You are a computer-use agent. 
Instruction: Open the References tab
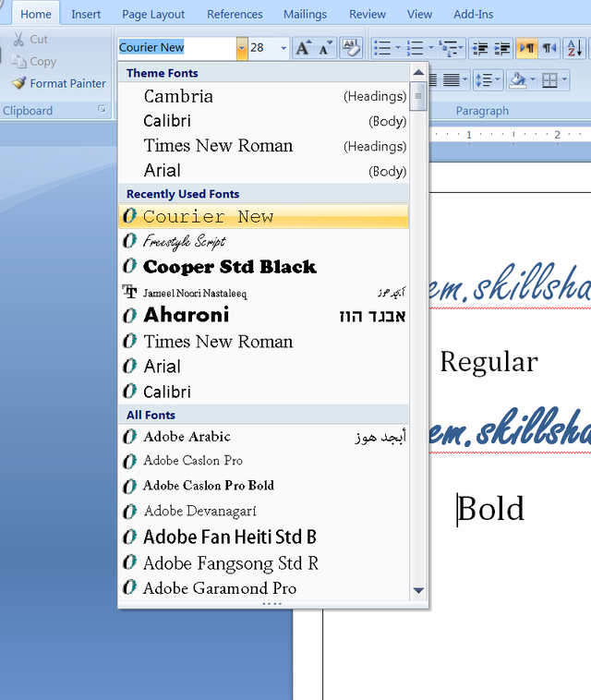click(x=235, y=14)
